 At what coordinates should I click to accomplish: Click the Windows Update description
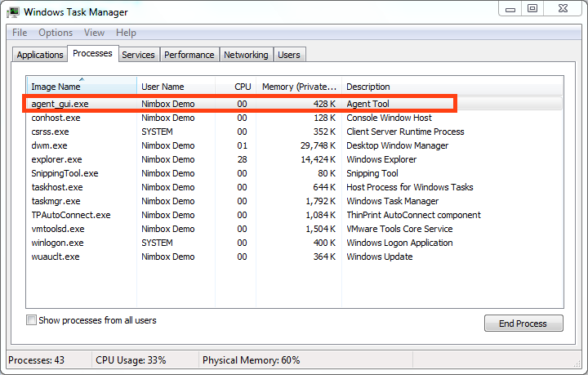coord(379,257)
